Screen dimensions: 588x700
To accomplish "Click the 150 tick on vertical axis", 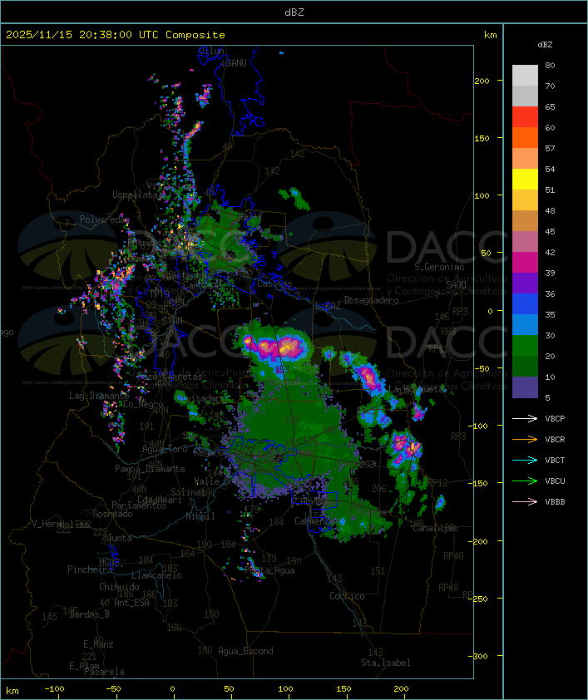I will click(x=482, y=138).
